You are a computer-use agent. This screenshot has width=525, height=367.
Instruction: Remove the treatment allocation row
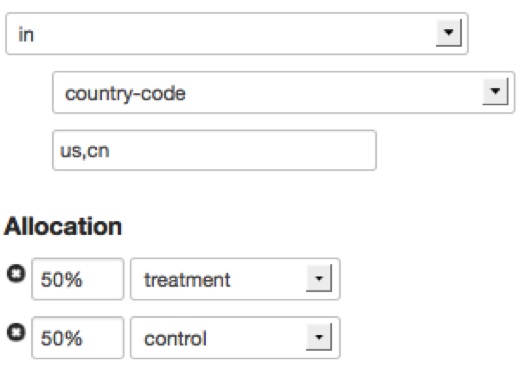tap(16, 274)
